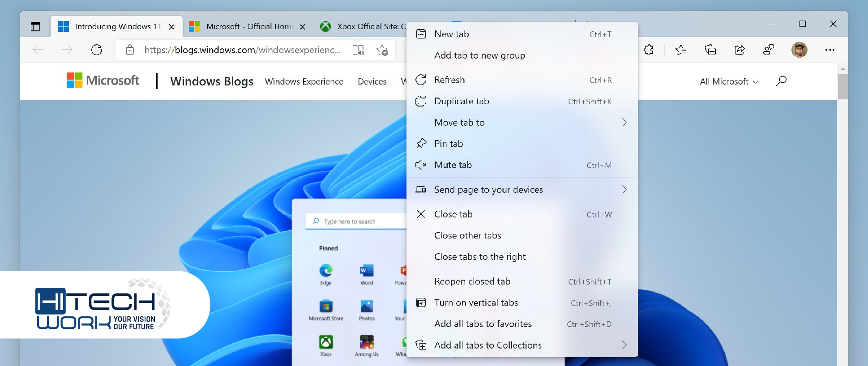Expand Send page to your devices submenu
868x366 pixels.
pos(522,190)
